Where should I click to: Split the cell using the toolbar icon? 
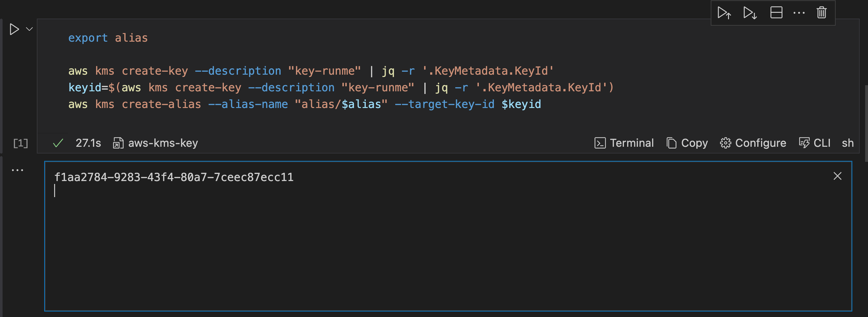point(776,13)
